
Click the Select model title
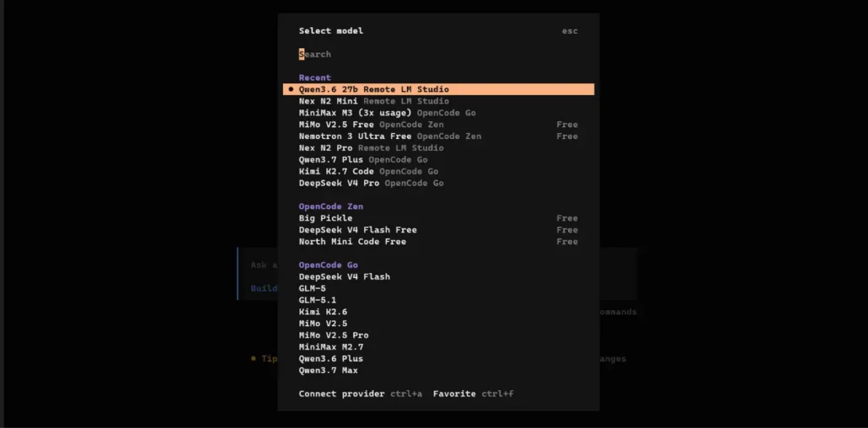coord(331,31)
